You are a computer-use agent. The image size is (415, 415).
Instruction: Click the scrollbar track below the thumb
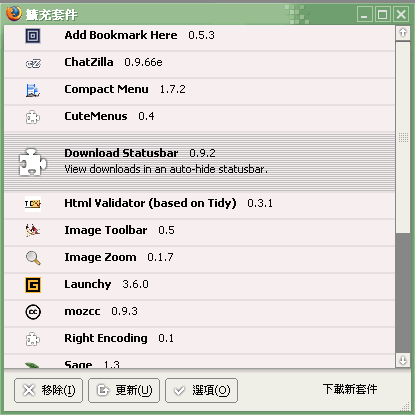pyautogui.click(x=403, y=293)
